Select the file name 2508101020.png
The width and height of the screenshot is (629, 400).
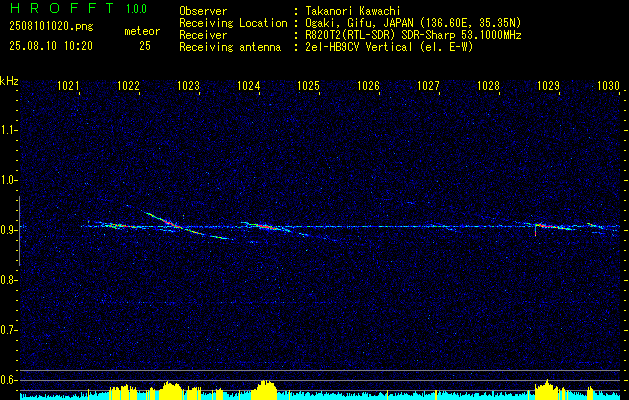click(51, 27)
